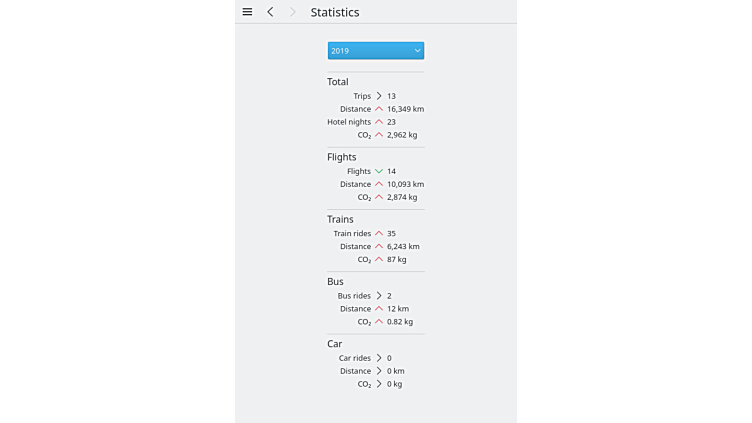752x423 pixels.
Task: Select the 16,349 km total distance value
Action: coord(405,109)
